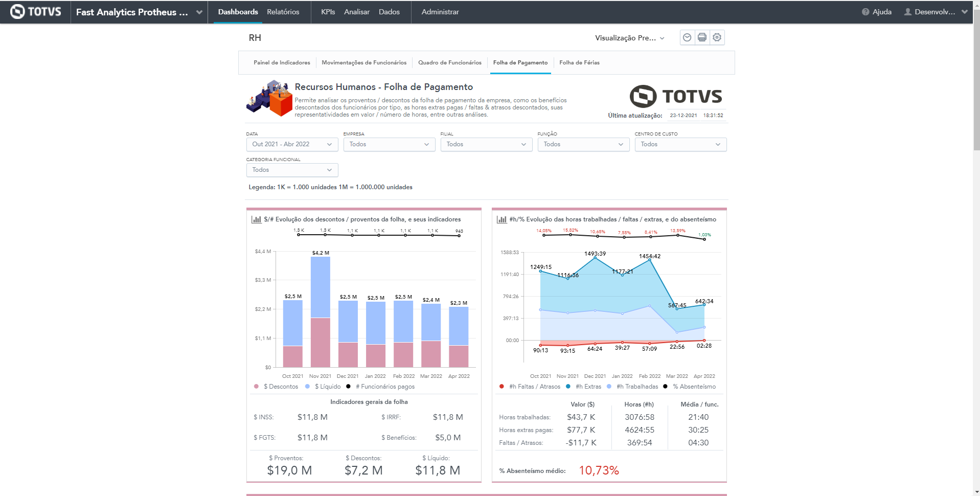Click the user profile icon by Desenvolv...
Screen dimensions: 980x496
coord(907,12)
